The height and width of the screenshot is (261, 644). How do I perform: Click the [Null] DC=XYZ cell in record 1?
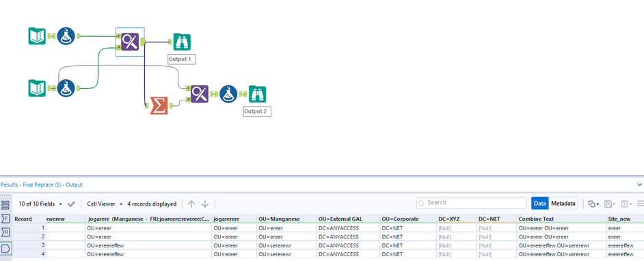point(457,228)
